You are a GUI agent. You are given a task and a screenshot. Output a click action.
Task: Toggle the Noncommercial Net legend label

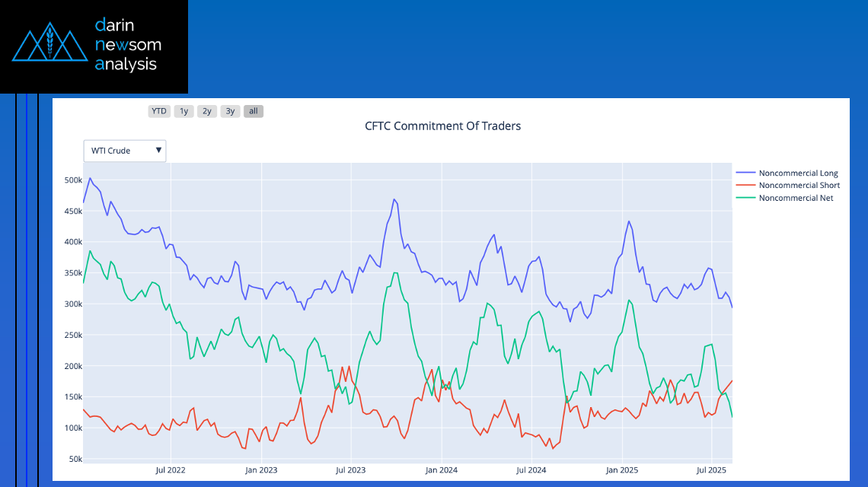(796, 198)
